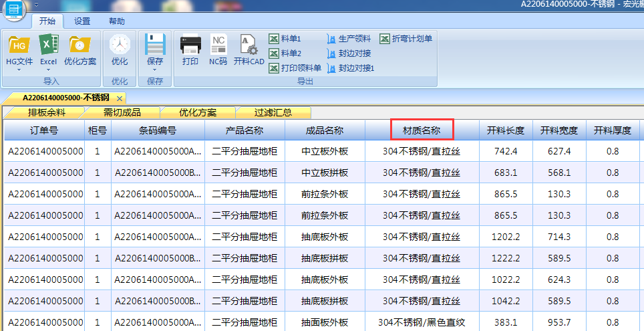
Task: Sort by 开料厚度 column header
Action: coord(613,131)
